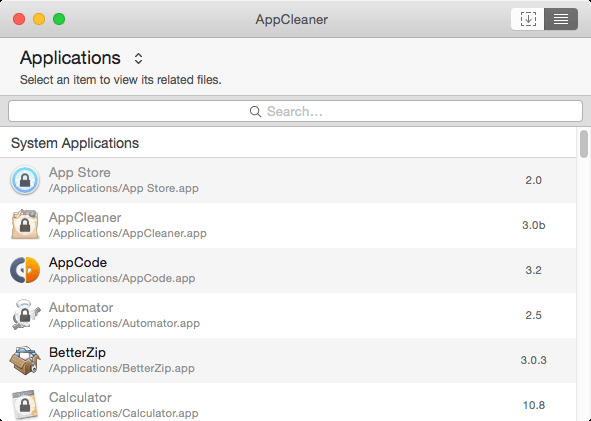Click the magnifying glass search icon
The width and height of the screenshot is (591, 421).
255,111
